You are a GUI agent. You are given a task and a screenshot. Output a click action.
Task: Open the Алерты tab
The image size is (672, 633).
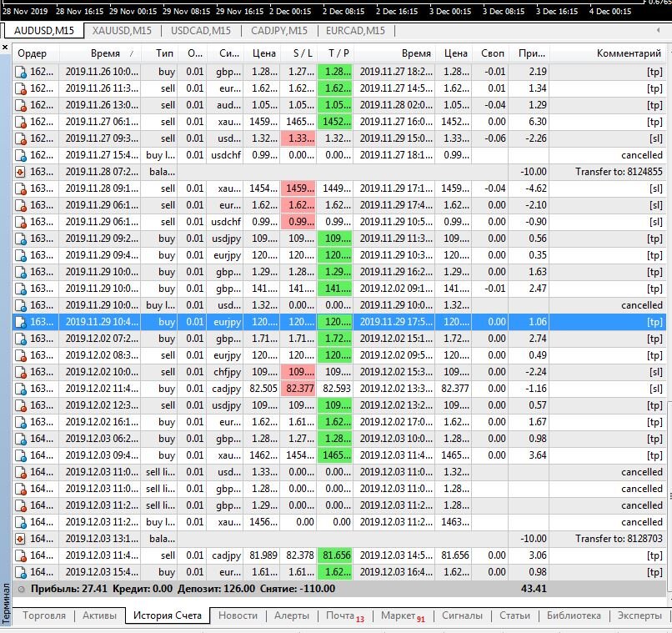pos(292,615)
